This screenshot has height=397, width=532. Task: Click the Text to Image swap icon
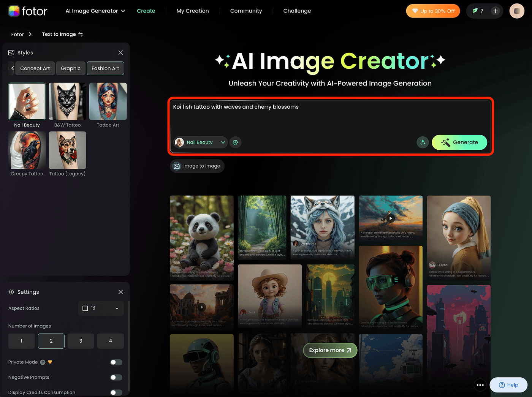tap(81, 34)
